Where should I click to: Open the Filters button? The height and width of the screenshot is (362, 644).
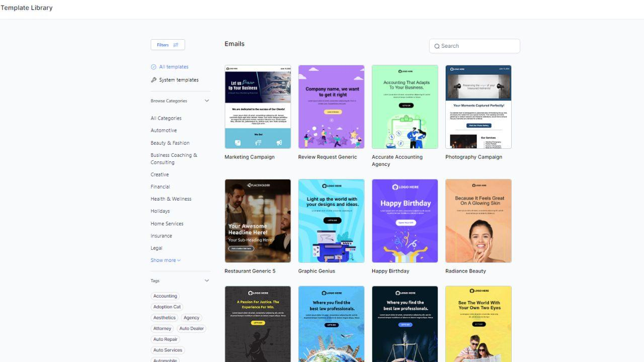(x=168, y=45)
